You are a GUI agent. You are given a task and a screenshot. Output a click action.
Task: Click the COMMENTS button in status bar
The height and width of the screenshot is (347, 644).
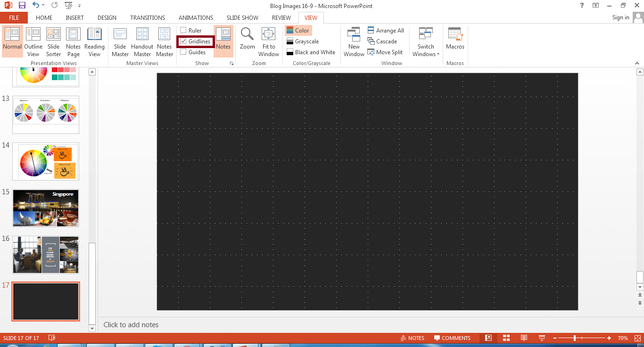pyautogui.click(x=452, y=338)
